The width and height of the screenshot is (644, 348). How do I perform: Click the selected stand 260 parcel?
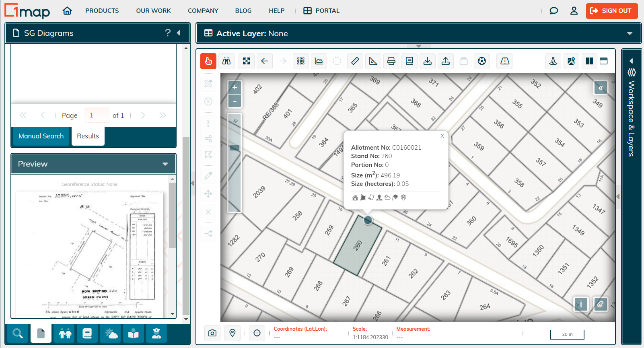click(357, 245)
